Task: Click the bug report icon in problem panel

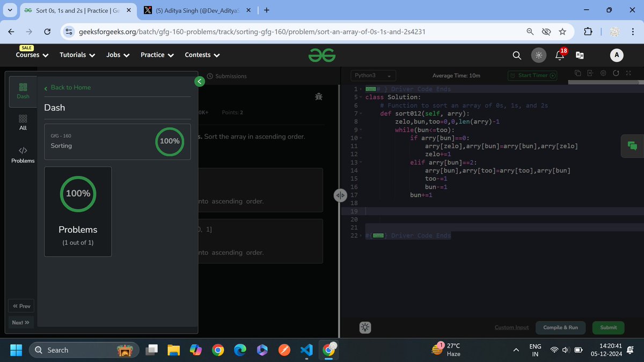Action: (319, 97)
